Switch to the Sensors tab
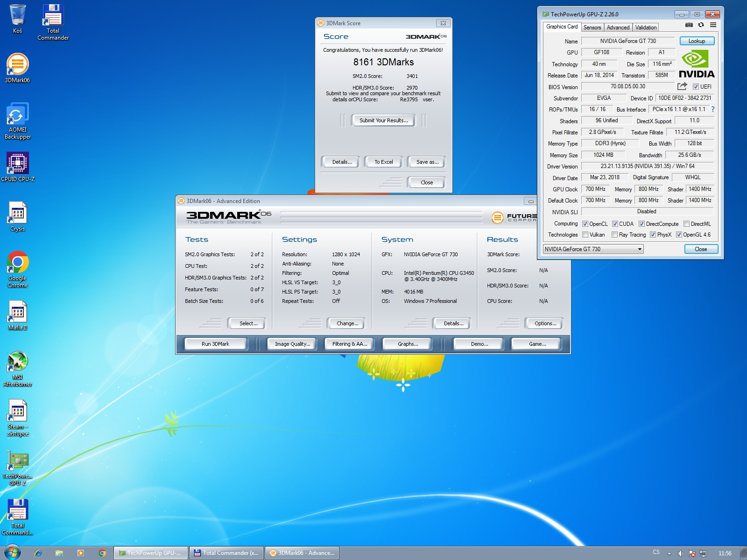747x560 pixels. pyautogui.click(x=592, y=28)
